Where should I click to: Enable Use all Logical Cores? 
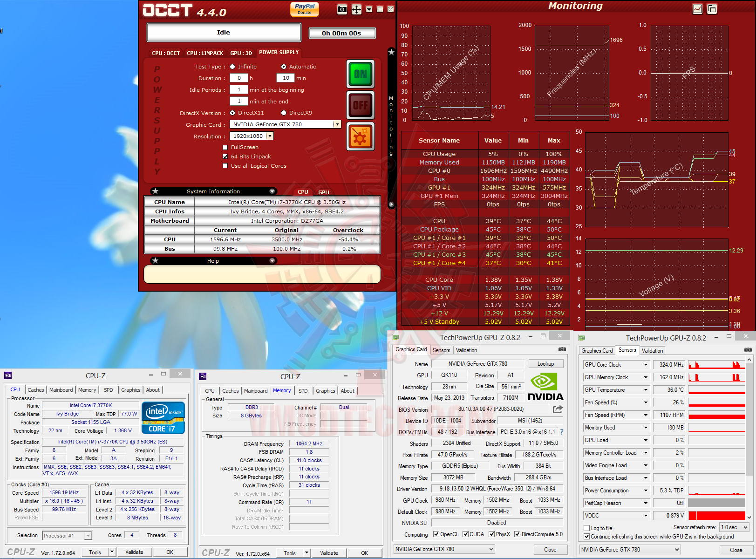tap(225, 166)
